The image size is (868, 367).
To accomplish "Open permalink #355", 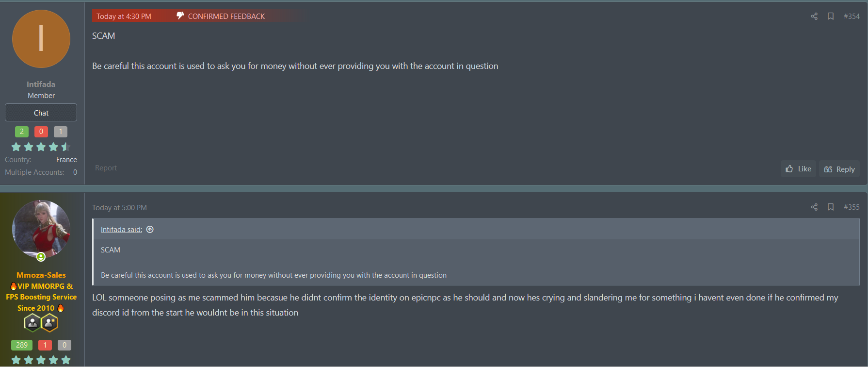I will coord(852,207).
